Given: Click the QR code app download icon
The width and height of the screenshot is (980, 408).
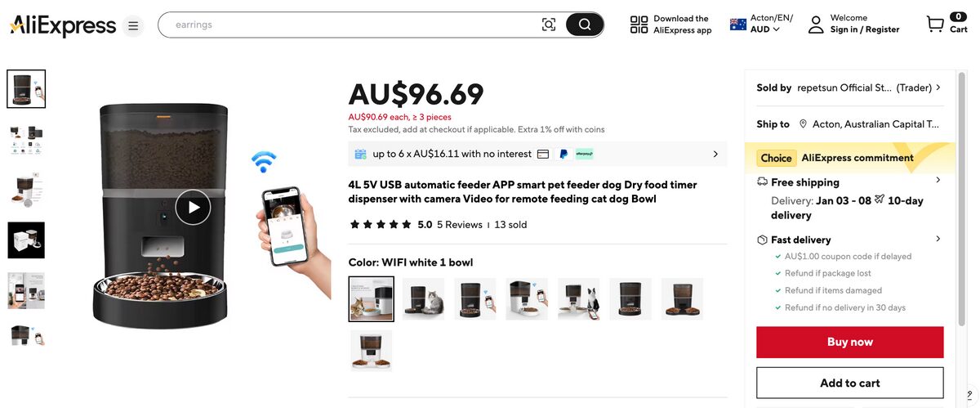Looking at the screenshot, I should [x=639, y=25].
